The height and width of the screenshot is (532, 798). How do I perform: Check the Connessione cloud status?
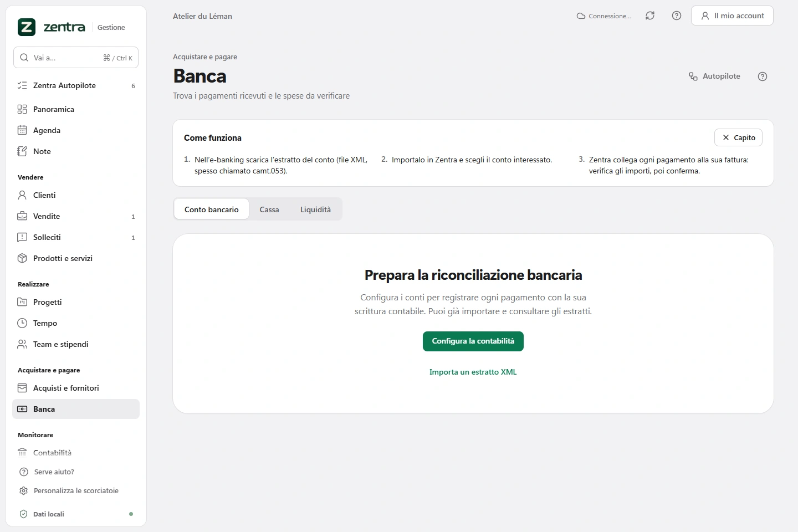[x=603, y=16]
